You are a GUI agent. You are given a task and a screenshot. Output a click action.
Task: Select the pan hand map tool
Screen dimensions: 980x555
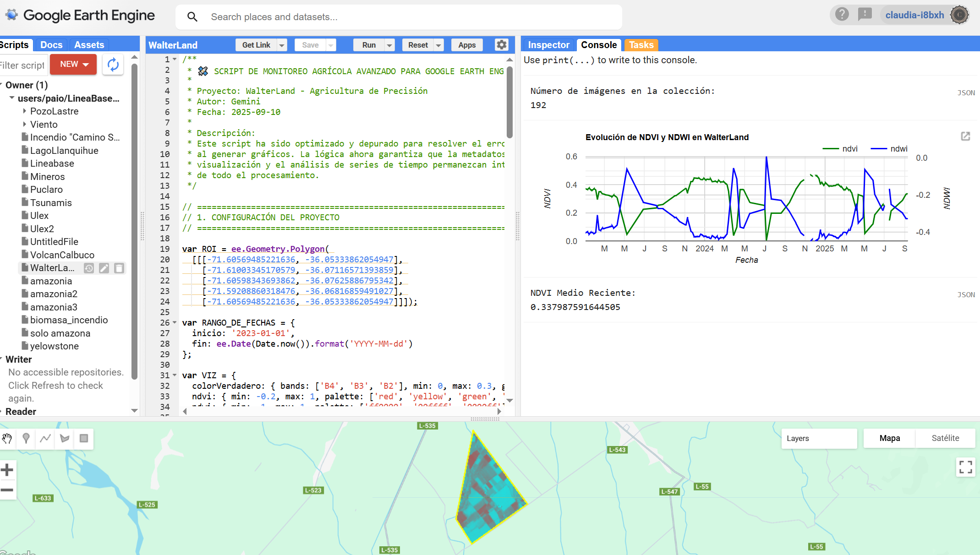(x=7, y=438)
